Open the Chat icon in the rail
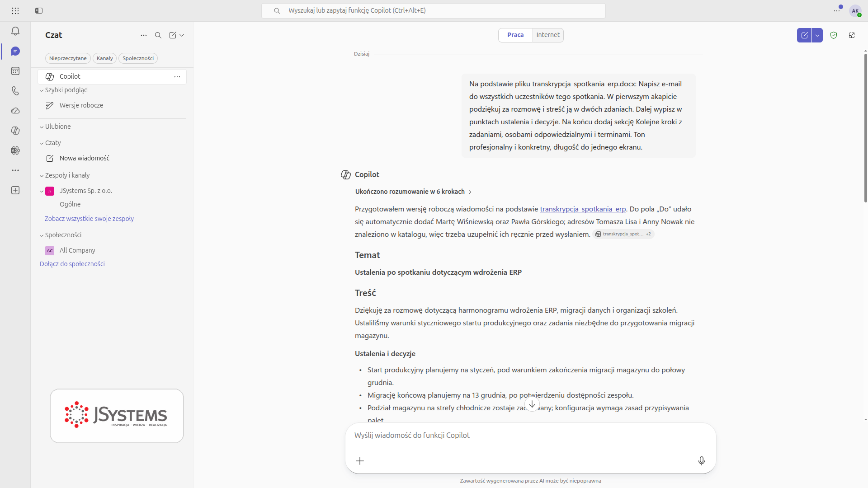 15,51
